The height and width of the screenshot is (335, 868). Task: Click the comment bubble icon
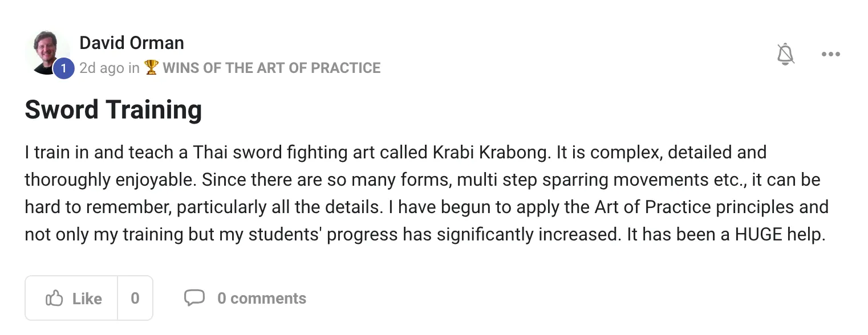click(x=194, y=298)
